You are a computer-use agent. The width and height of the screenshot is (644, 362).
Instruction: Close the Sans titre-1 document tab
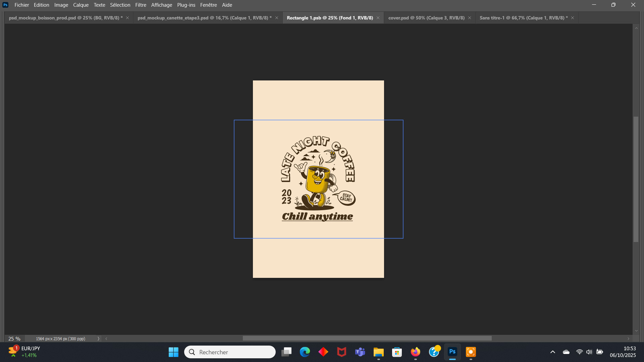click(x=573, y=18)
